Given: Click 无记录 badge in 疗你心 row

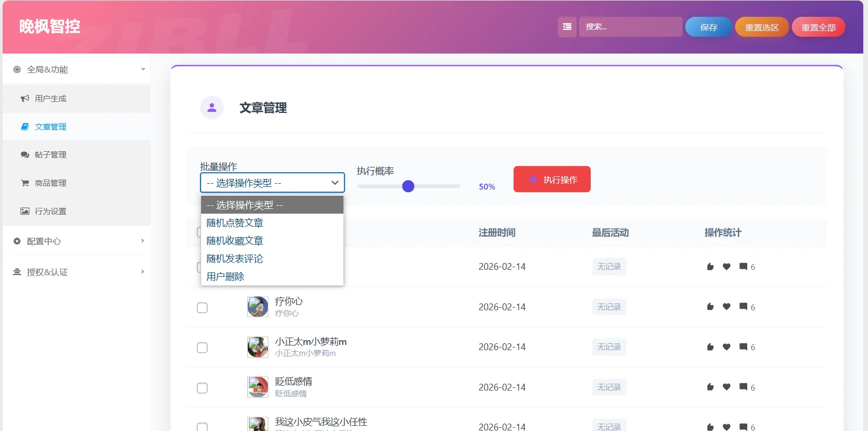Looking at the screenshot, I should (609, 307).
